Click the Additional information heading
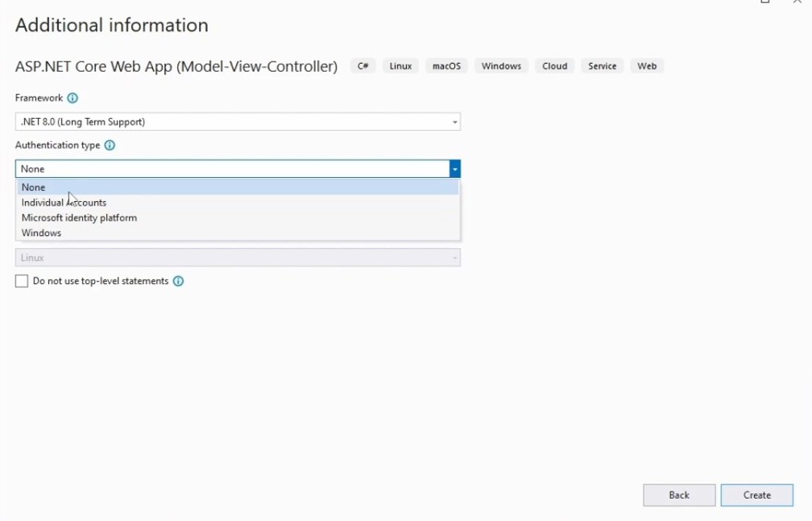The height and width of the screenshot is (521, 812). pos(112,25)
